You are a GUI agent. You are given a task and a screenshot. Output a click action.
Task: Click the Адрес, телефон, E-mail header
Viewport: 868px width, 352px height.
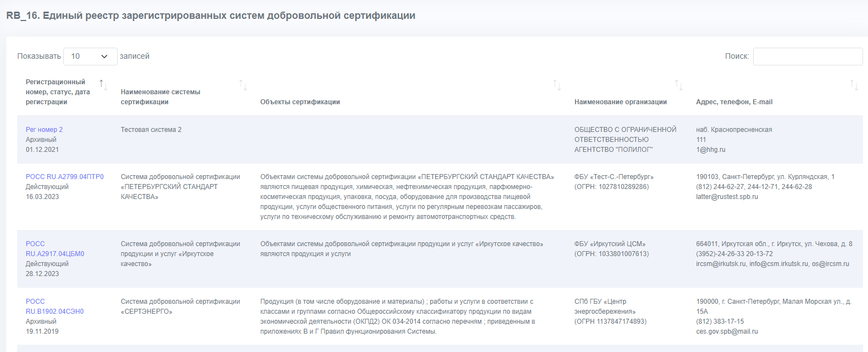click(x=734, y=102)
